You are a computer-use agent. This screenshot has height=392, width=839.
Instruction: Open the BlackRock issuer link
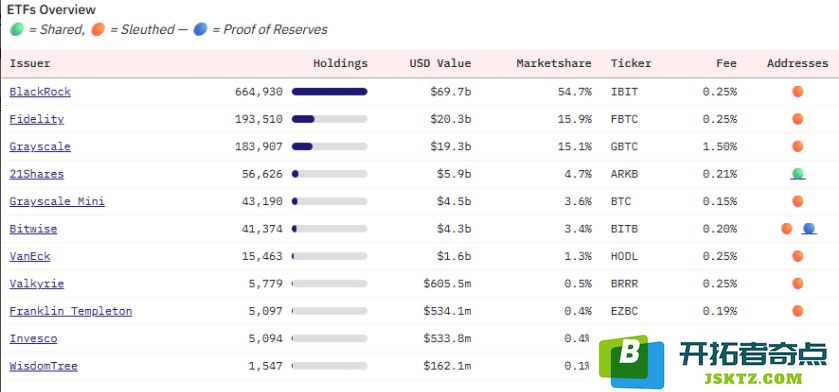click(40, 91)
